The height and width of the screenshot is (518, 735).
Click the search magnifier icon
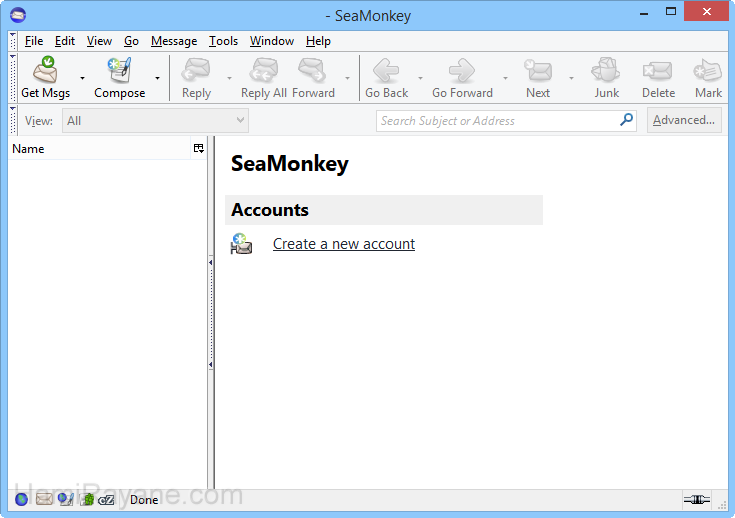tap(626, 120)
